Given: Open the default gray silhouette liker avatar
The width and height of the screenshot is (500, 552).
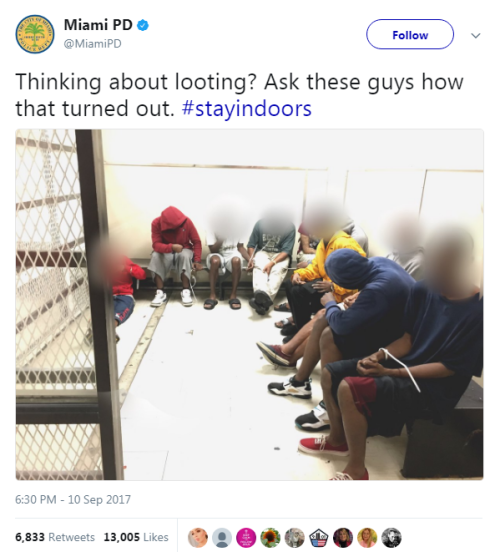Looking at the screenshot, I should click(222, 538).
